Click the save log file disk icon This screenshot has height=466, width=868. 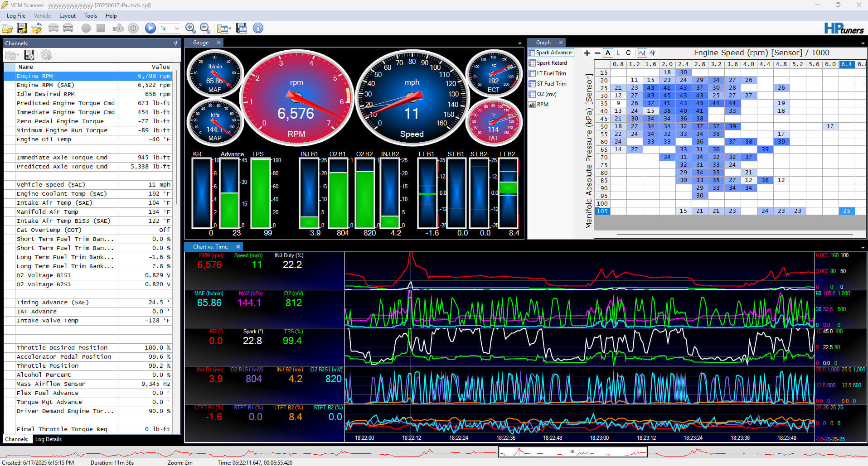click(22, 28)
